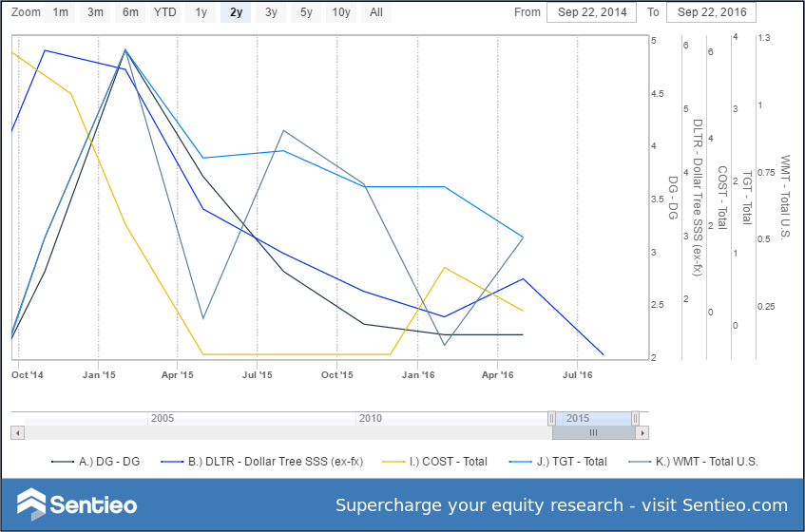Select the 3m zoom range

point(95,12)
